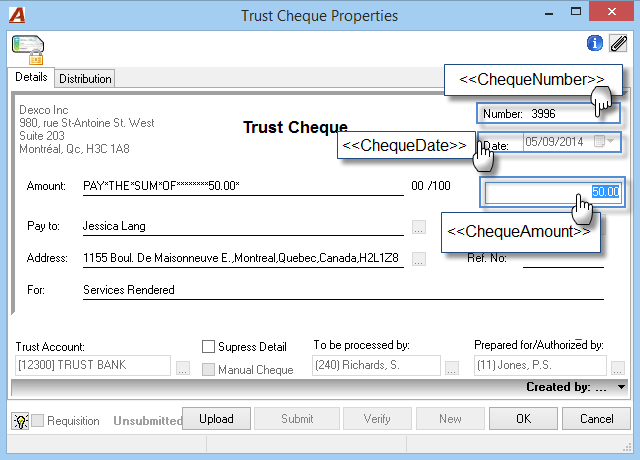Click the Pay to Jessica Lang field
Viewport: 640px width, 460px height.
[243, 226]
